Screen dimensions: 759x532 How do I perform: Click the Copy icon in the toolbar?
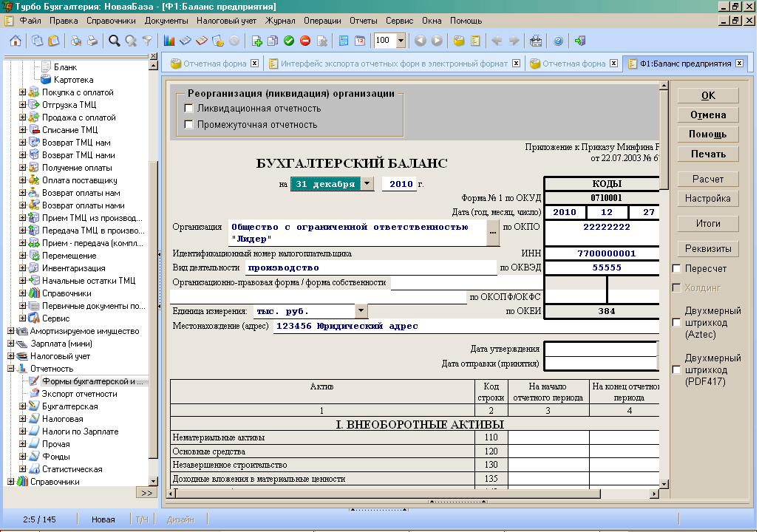pyautogui.click(x=37, y=41)
